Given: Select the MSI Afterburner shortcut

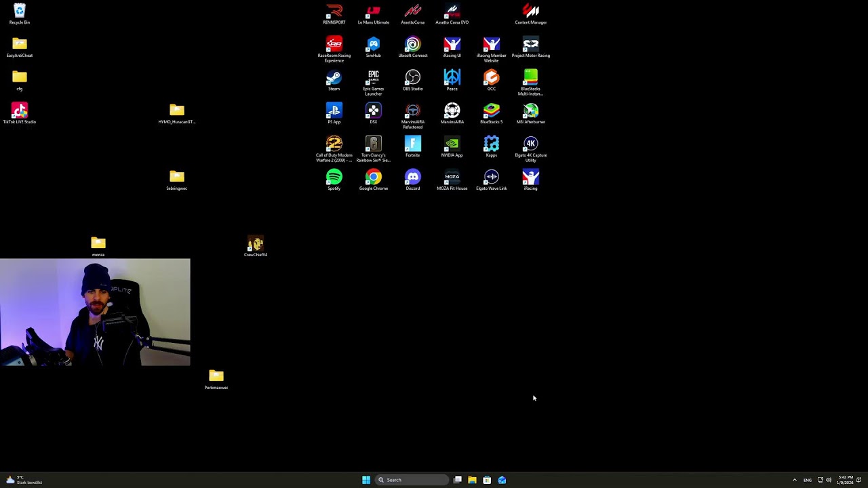Looking at the screenshot, I should point(530,113).
